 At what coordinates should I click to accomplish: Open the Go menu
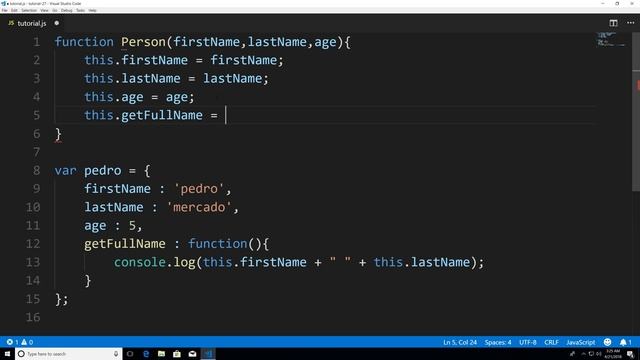(x=55, y=10)
